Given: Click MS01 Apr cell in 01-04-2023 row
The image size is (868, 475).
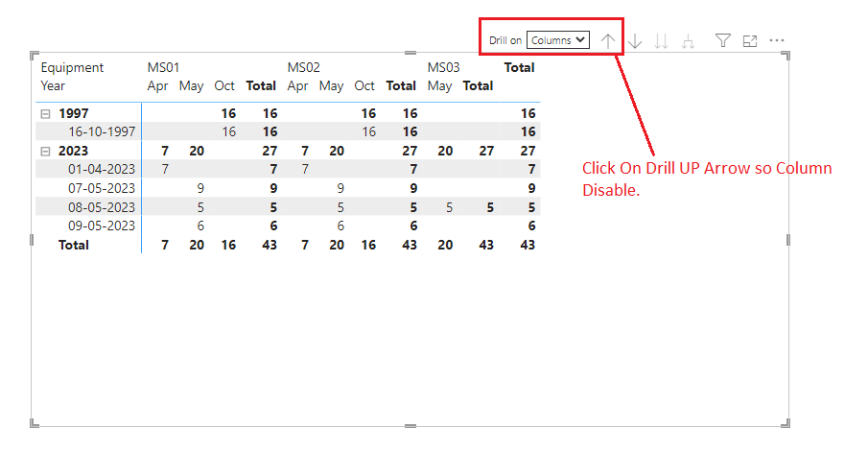Looking at the screenshot, I should (165, 169).
